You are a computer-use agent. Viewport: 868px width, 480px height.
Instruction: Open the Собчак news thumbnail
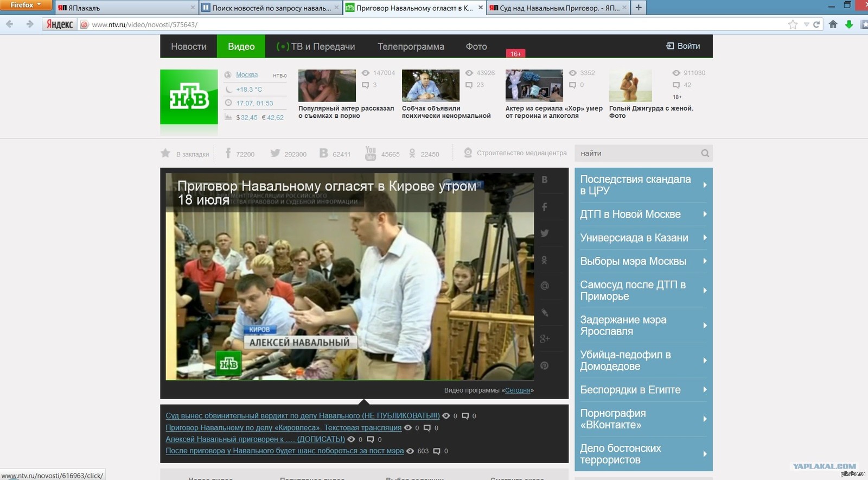pyautogui.click(x=430, y=86)
